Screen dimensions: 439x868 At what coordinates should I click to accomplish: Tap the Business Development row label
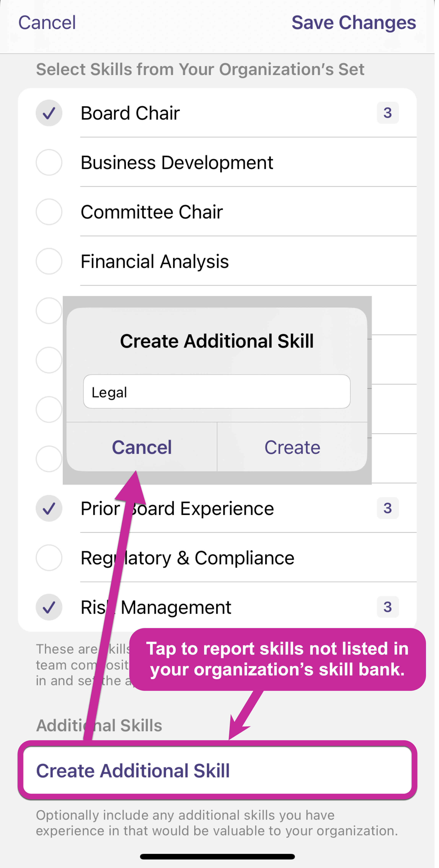coord(177,162)
